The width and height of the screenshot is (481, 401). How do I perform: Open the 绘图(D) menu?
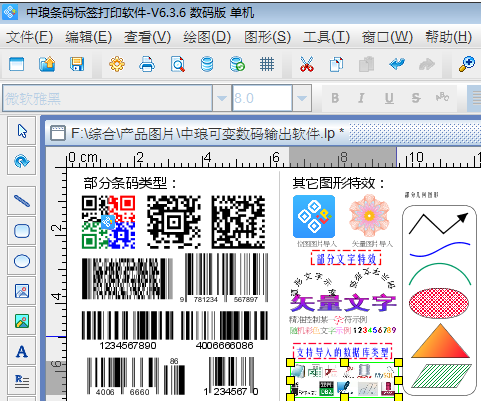(207, 37)
